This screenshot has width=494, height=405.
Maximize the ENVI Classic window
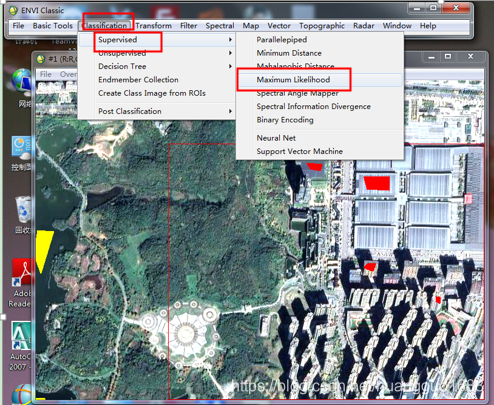tap(433, 8)
